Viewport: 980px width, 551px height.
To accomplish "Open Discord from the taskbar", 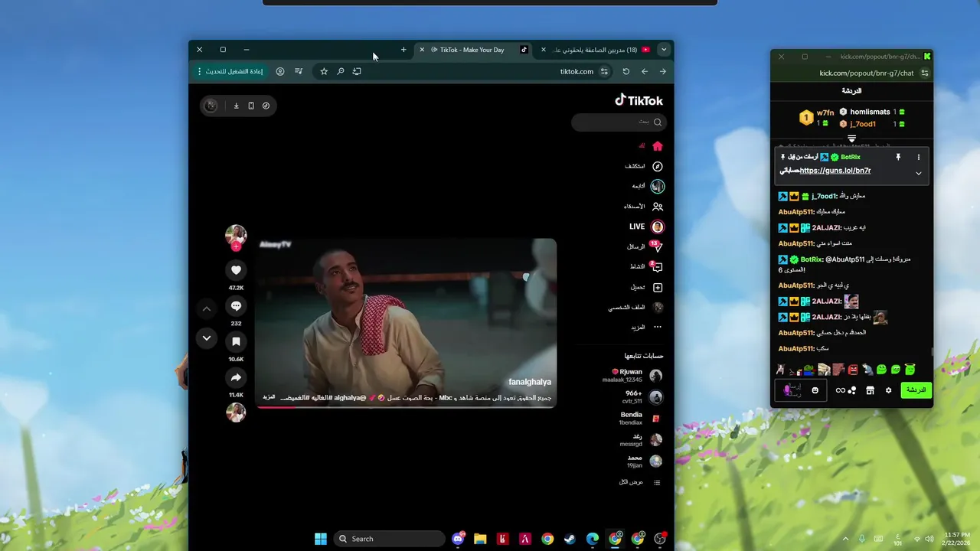I will (459, 539).
